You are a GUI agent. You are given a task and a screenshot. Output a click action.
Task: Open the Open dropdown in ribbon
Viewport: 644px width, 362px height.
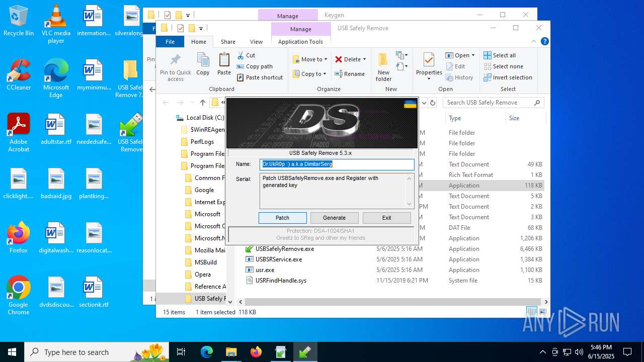[460, 55]
